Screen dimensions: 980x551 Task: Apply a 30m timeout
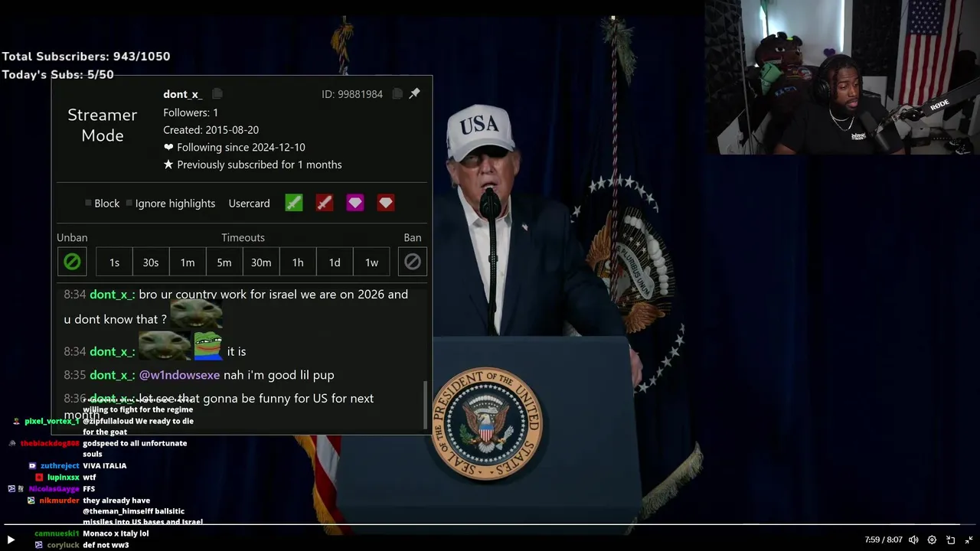[x=261, y=262]
